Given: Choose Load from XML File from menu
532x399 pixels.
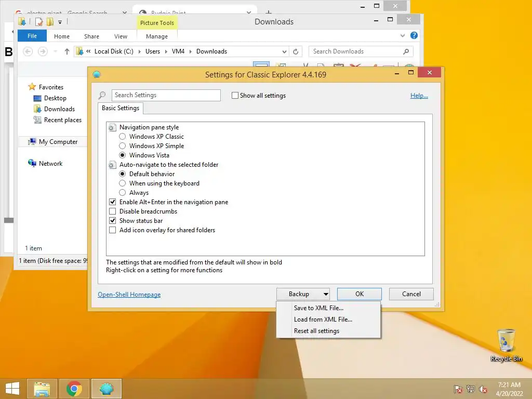Looking at the screenshot, I should pos(323,320).
